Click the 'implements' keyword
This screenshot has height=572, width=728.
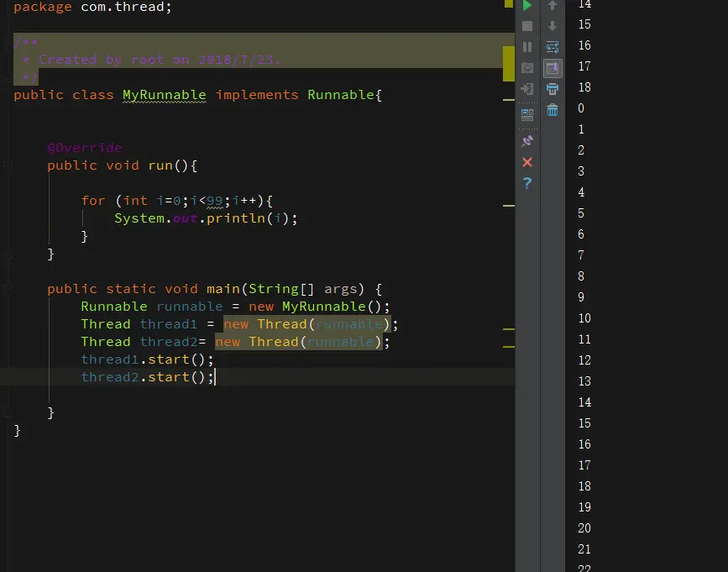pos(257,95)
